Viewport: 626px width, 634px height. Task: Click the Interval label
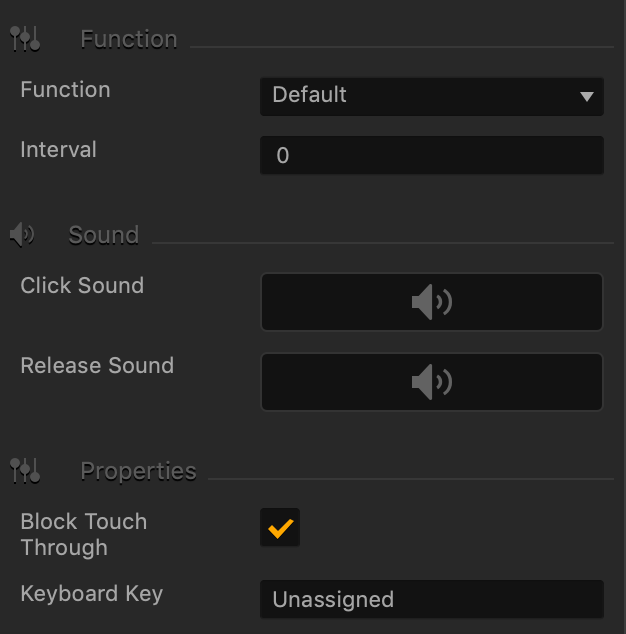[59, 149]
